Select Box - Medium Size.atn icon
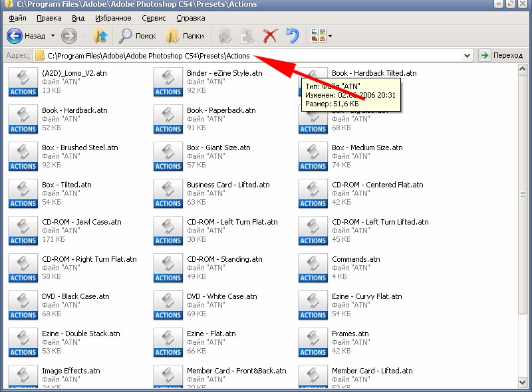Image resolution: width=532 pixels, height=392 pixels. pos(313,156)
